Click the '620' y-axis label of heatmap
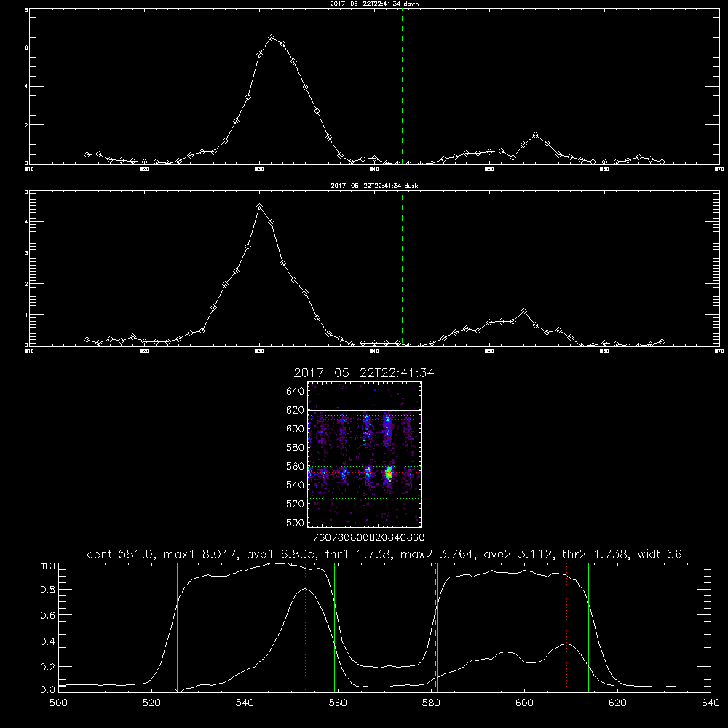This screenshot has height=728, width=728. (296, 410)
